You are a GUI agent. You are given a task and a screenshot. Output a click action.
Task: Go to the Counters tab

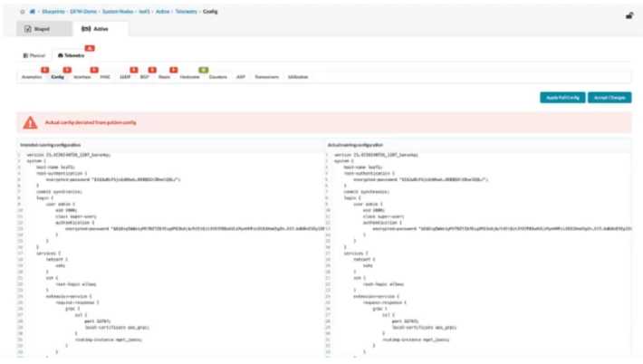[217, 77]
